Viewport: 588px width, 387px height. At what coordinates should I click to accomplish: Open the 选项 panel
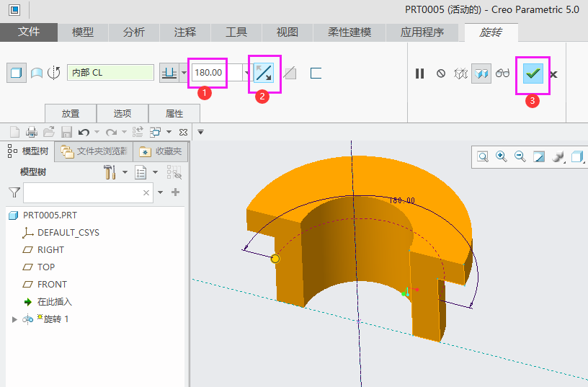point(122,114)
